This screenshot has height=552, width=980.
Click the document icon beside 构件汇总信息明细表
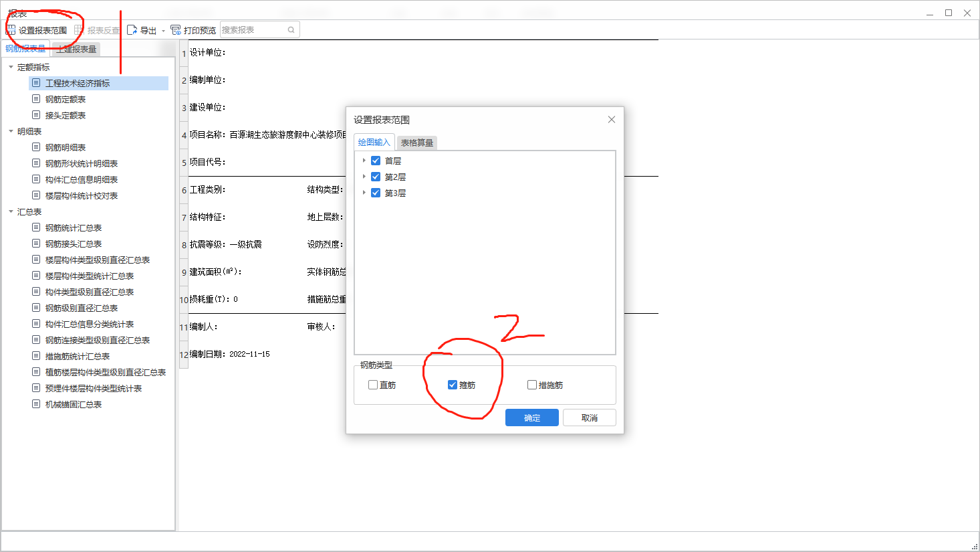click(x=36, y=179)
